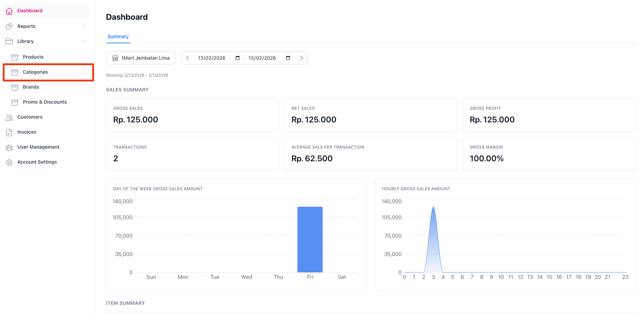
Task: Click the Invoices document icon
Action: (x=9, y=132)
